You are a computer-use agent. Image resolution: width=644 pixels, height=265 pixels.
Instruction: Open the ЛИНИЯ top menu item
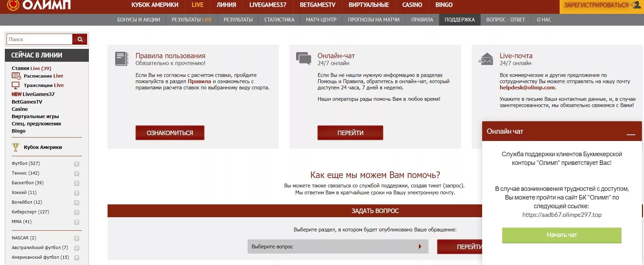[226, 5]
